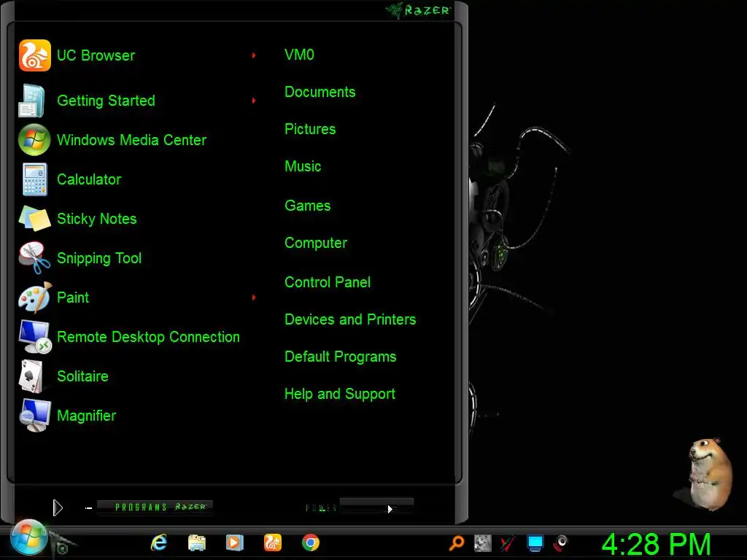The height and width of the screenshot is (560, 747).
Task: Show All Programs via the triangle arrow
Action: point(58,508)
